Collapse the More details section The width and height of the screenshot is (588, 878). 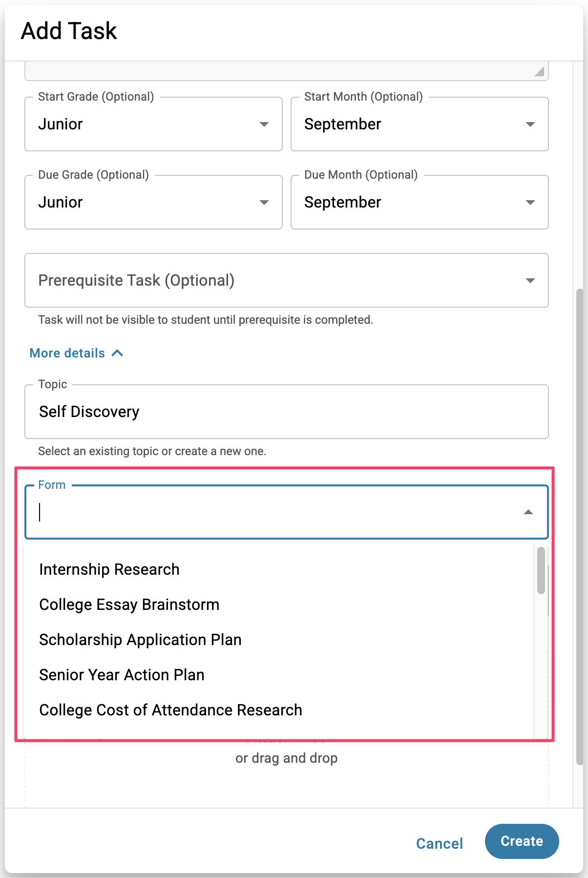click(x=67, y=353)
